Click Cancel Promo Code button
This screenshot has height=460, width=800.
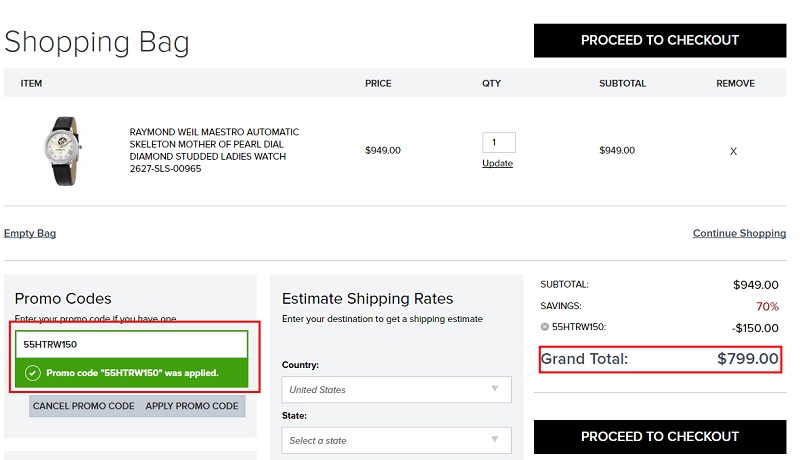[84, 406]
